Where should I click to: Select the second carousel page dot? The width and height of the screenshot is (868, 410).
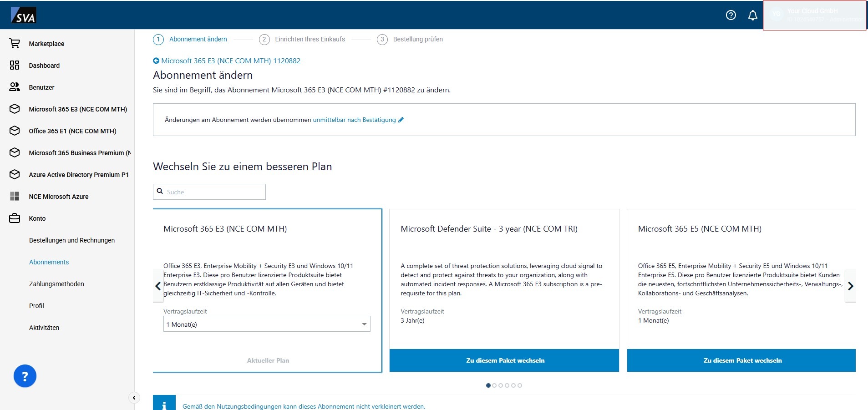(x=495, y=385)
